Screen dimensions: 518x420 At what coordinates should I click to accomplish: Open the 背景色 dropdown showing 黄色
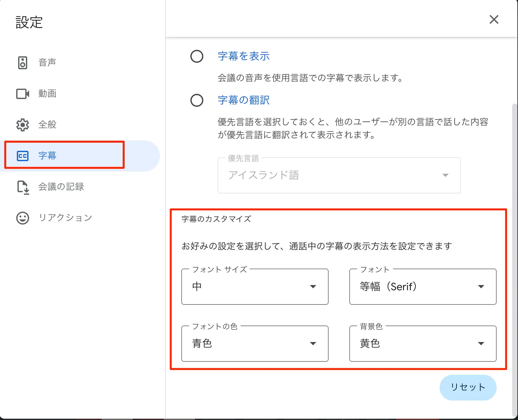point(423,344)
